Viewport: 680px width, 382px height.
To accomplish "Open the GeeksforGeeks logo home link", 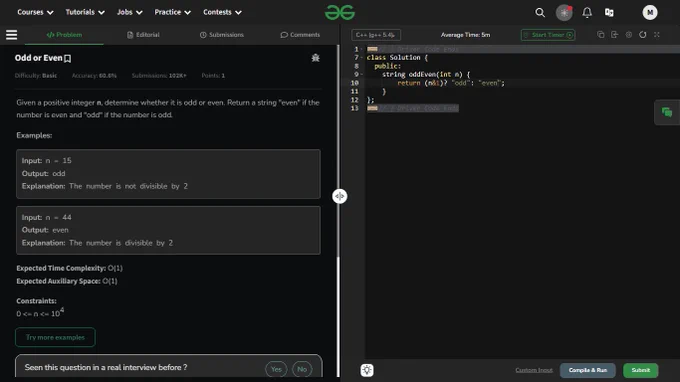I will pos(340,13).
